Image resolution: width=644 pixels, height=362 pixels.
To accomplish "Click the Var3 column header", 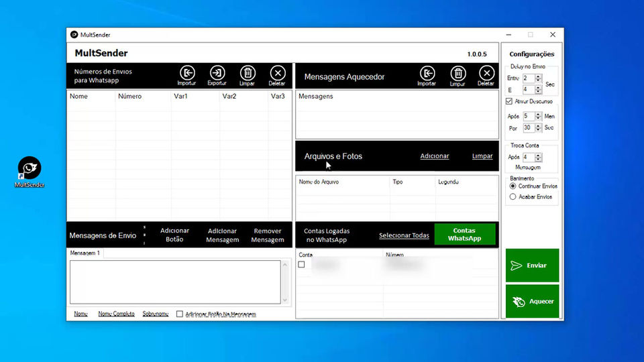I will coord(279,97).
